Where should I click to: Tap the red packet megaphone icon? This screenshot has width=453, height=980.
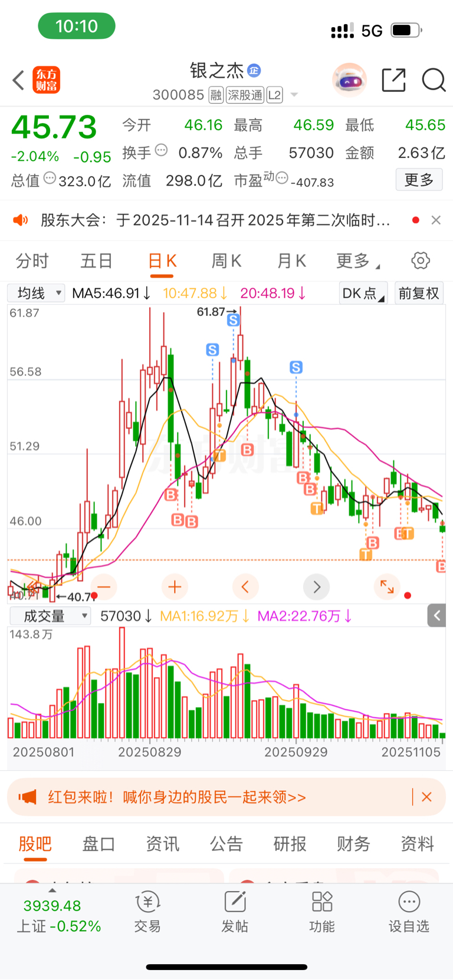click(x=27, y=797)
